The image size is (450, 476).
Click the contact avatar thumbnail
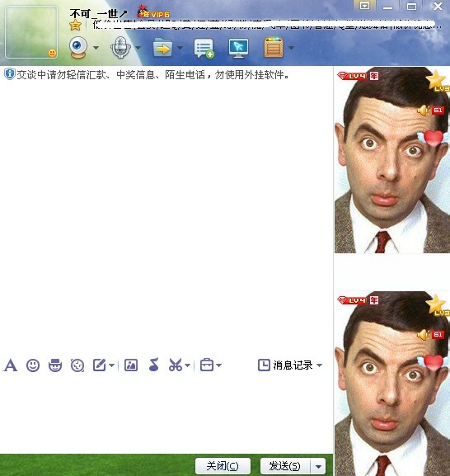coord(31,32)
